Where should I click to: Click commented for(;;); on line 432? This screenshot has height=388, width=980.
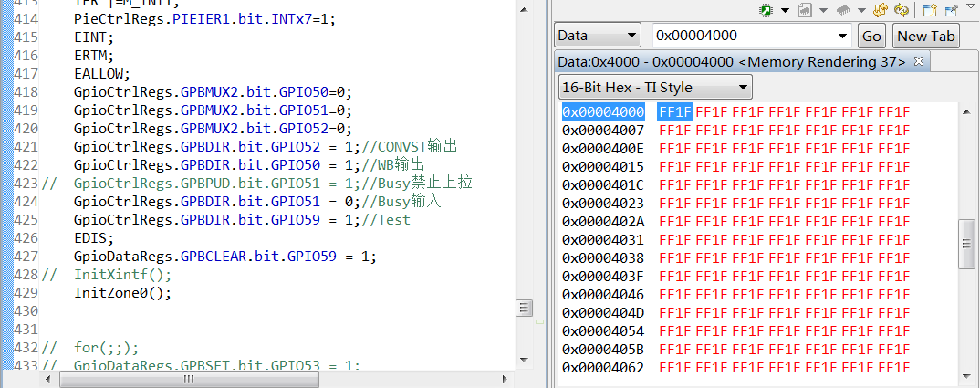coord(106,347)
